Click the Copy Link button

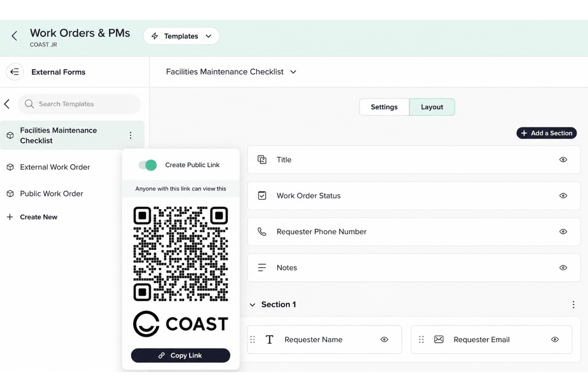point(181,355)
